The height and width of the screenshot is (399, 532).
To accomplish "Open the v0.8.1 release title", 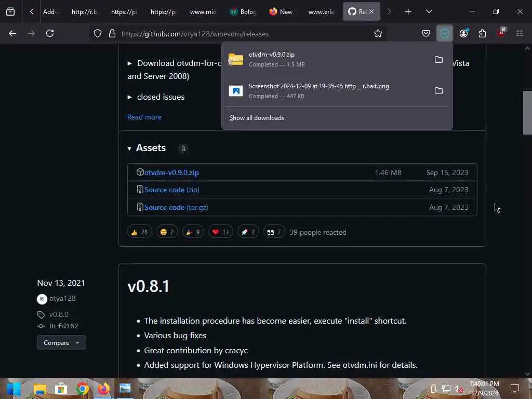I will click(148, 286).
